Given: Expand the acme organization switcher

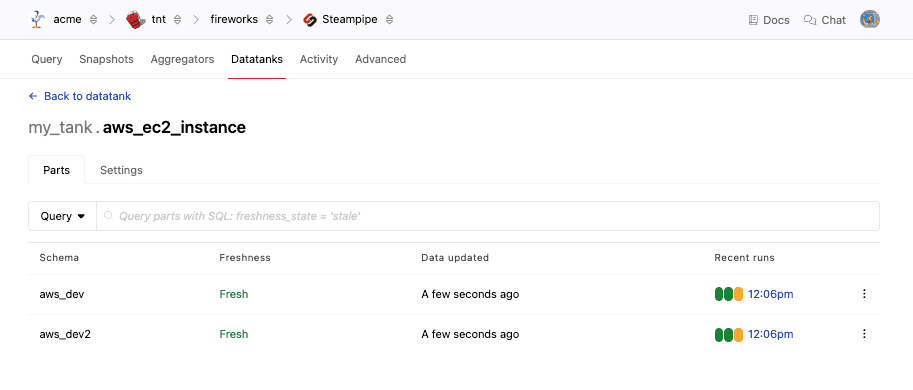Looking at the screenshot, I should tap(93, 20).
